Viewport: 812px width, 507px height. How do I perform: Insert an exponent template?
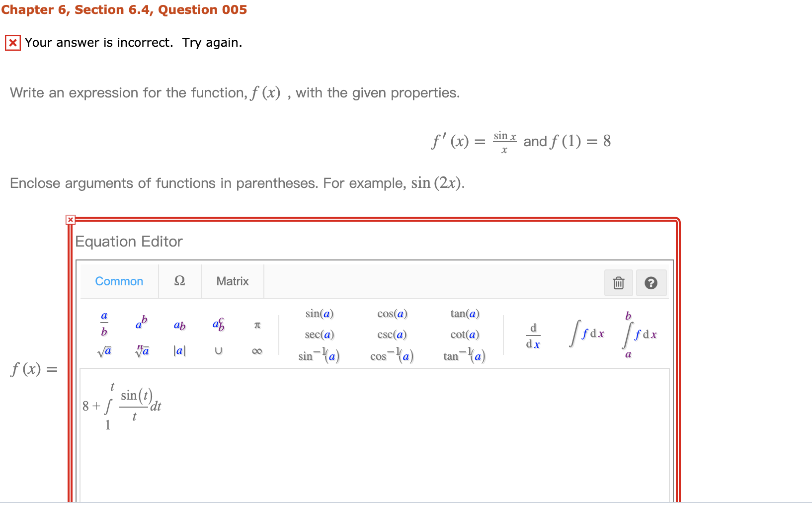click(141, 323)
